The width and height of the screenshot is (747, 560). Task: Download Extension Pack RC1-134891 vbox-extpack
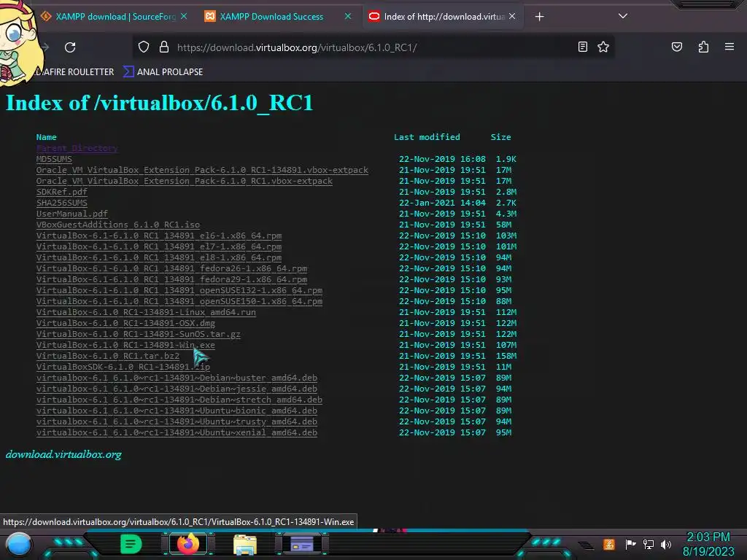pyautogui.click(x=202, y=170)
